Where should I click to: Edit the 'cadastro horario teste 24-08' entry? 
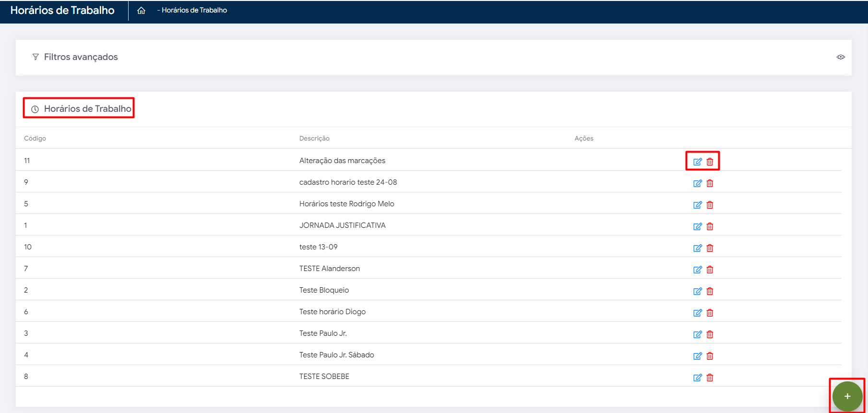[x=697, y=183]
